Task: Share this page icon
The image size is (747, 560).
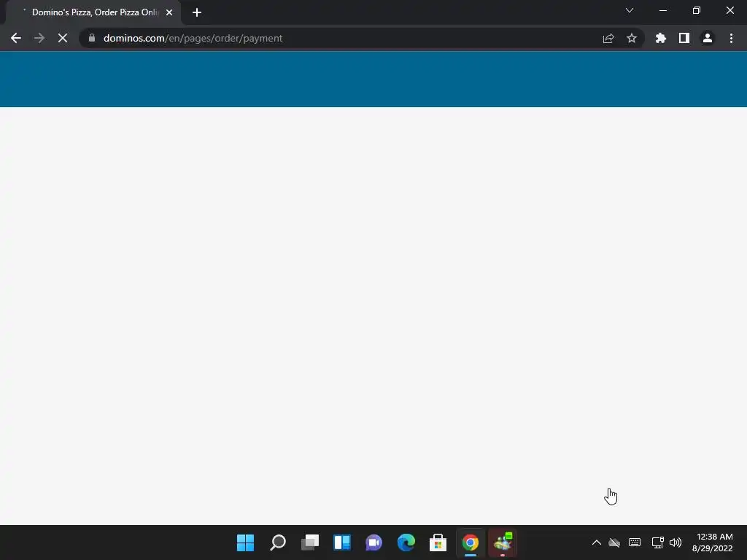Action: pos(608,38)
